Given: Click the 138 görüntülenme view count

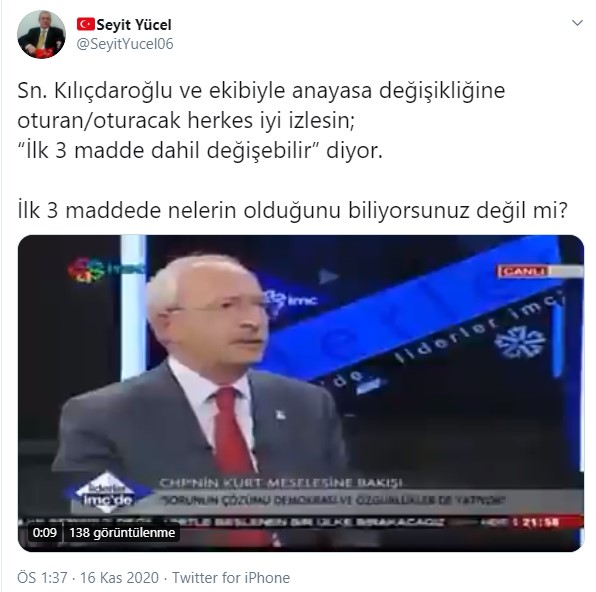Looking at the screenshot, I should [x=122, y=532].
